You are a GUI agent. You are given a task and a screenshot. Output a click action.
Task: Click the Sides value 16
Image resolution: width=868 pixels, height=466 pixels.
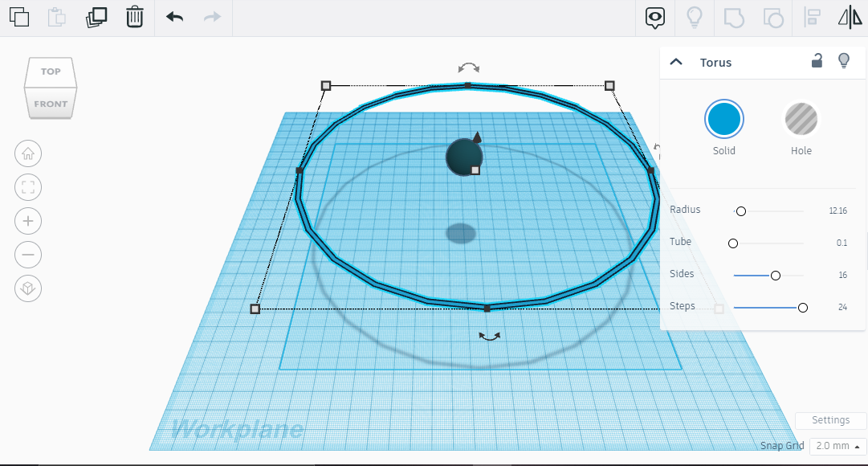(x=842, y=276)
